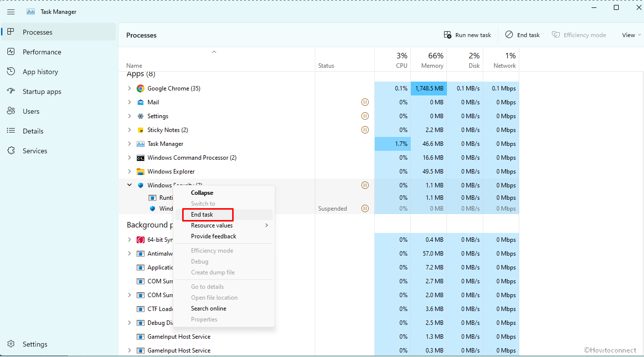644x357 pixels.
Task: Click the Windows Security shield icon
Action: (x=141, y=185)
